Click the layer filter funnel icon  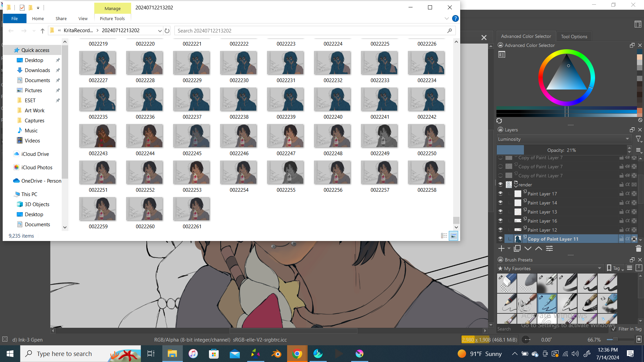coord(638,139)
